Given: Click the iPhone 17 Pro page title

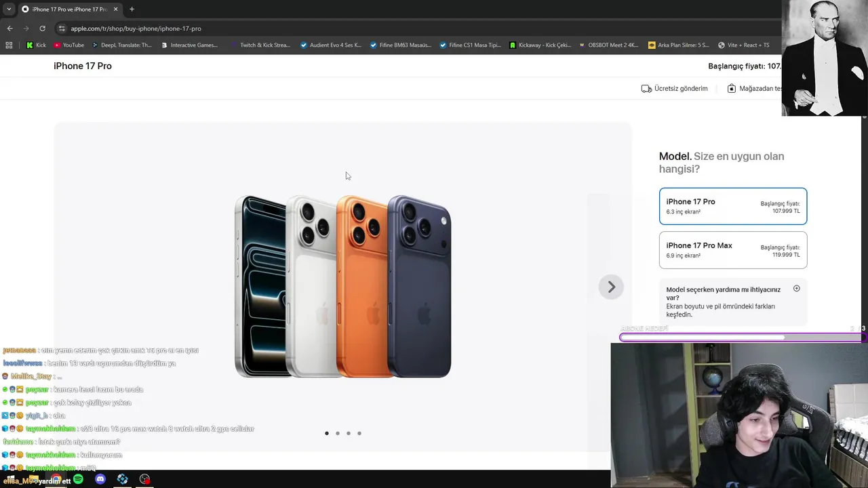Looking at the screenshot, I should [x=83, y=66].
